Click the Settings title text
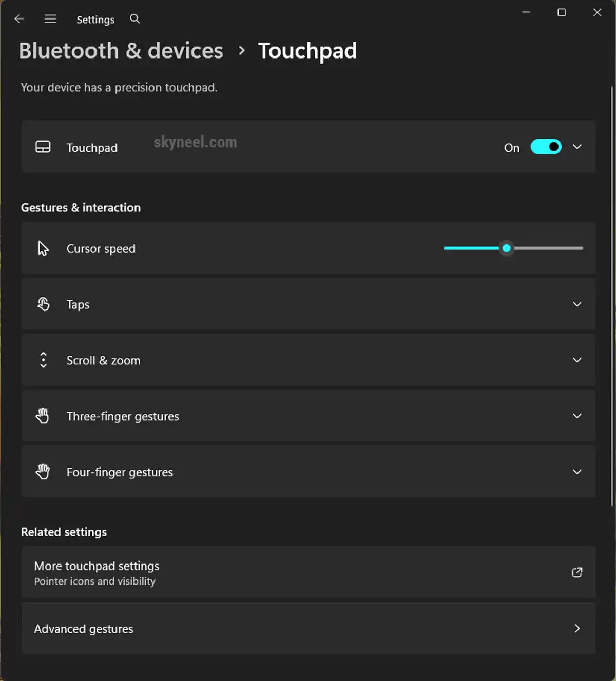The width and height of the screenshot is (616, 681). point(95,20)
